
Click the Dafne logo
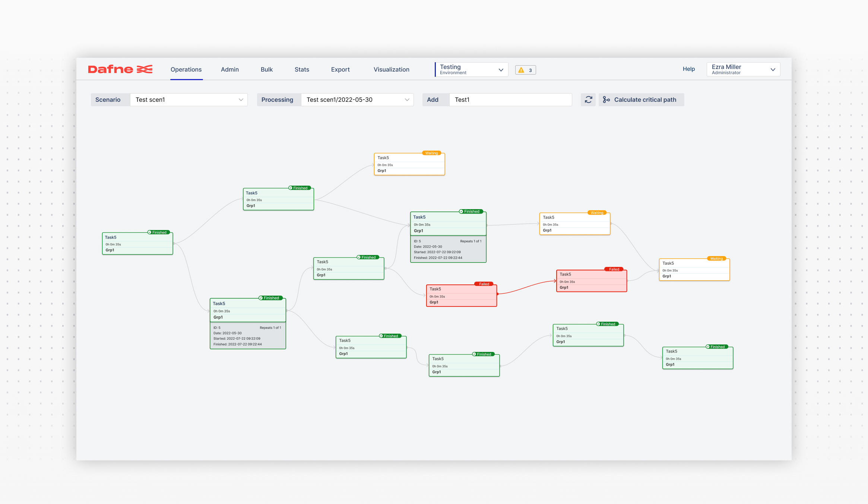pos(120,69)
